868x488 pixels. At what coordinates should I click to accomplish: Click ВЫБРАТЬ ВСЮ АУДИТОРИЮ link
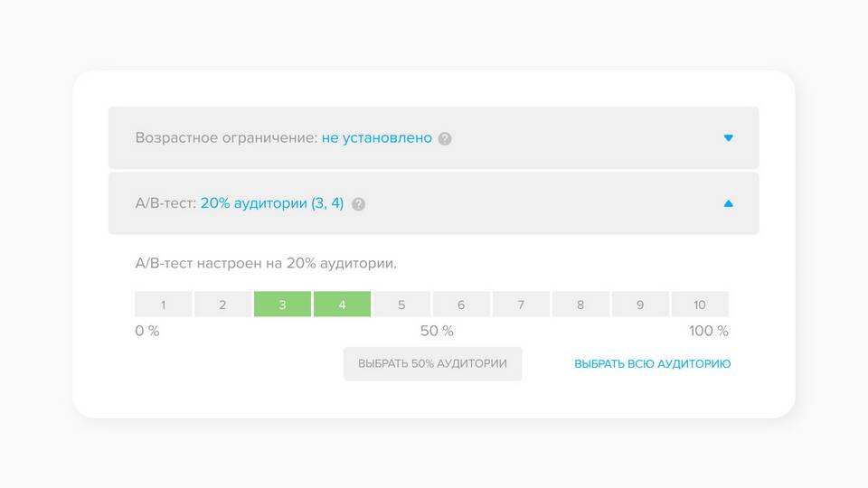pos(652,364)
